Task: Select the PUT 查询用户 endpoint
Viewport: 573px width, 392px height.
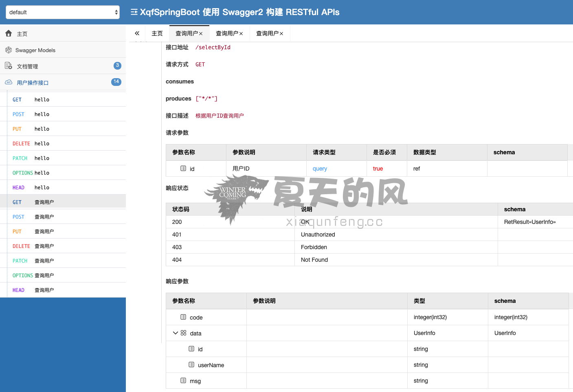Action: [63, 231]
